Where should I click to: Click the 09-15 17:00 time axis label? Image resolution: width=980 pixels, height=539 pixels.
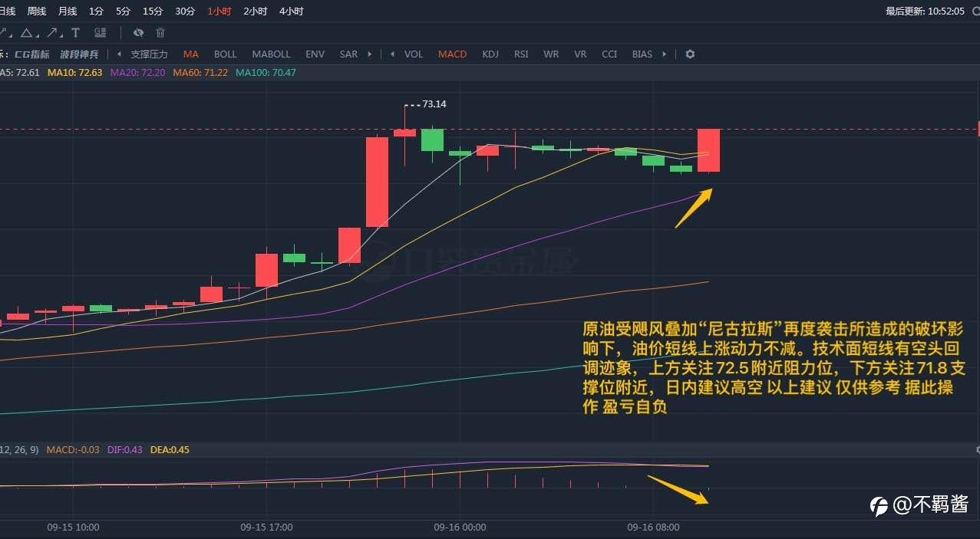[x=266, y=527]
